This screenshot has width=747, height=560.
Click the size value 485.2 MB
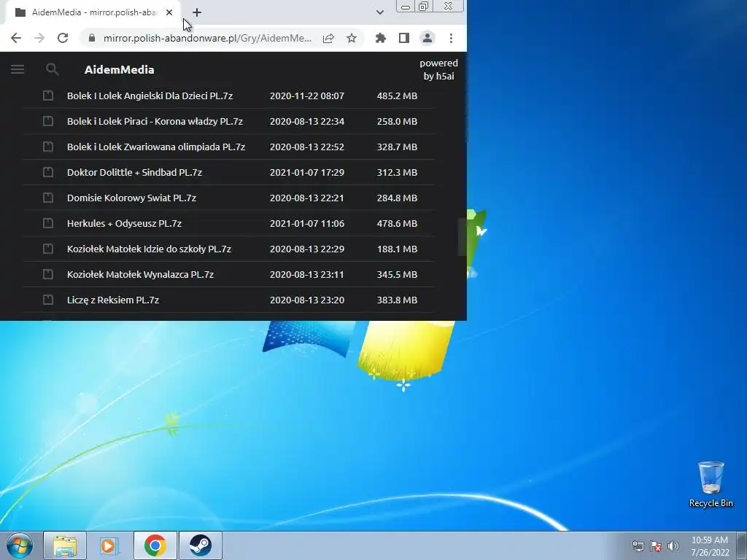point(397,96)
